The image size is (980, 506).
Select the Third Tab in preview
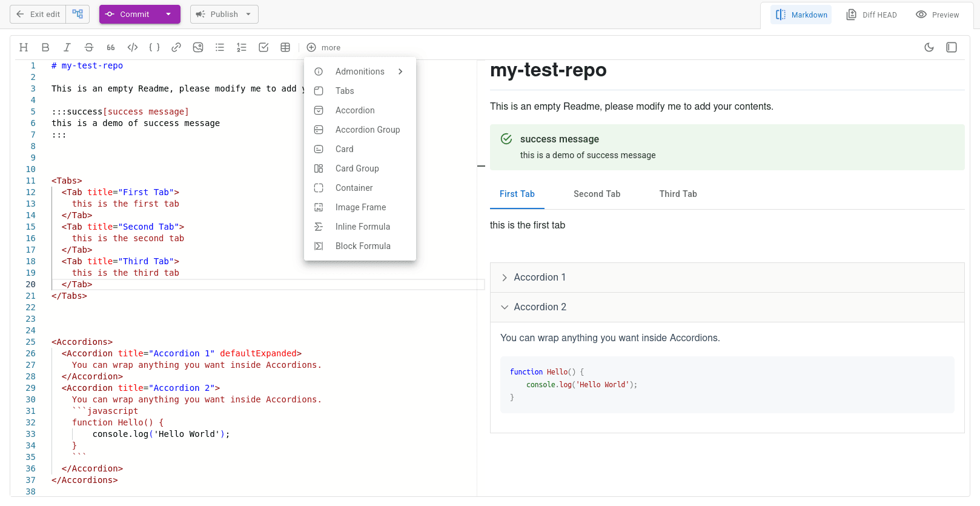pyautogui.click(x=678, y=194)
